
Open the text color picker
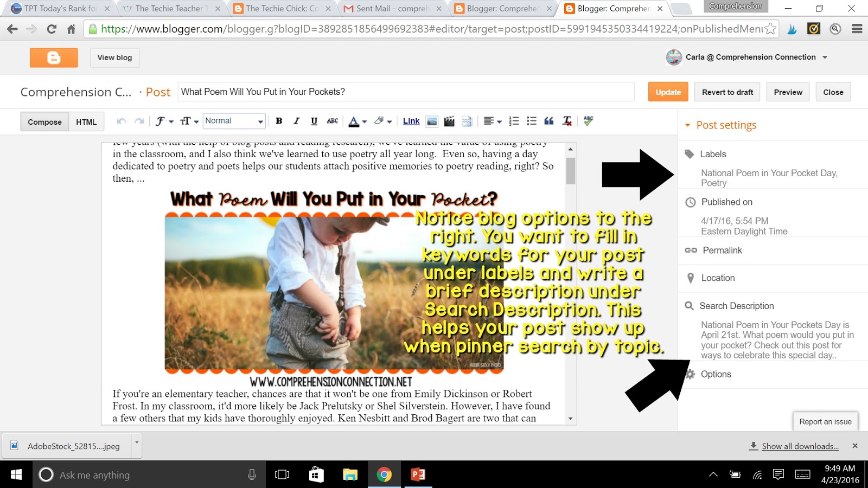click(358, 121)
